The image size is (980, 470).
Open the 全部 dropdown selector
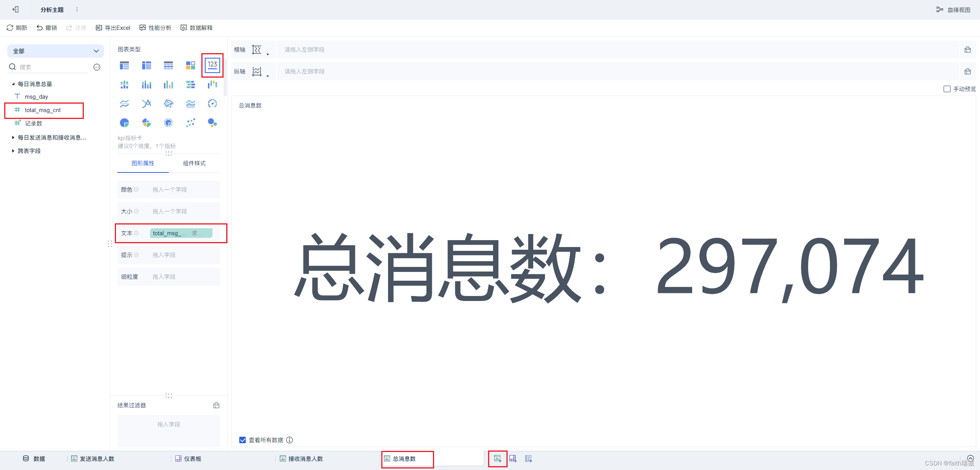pos(56,51)
